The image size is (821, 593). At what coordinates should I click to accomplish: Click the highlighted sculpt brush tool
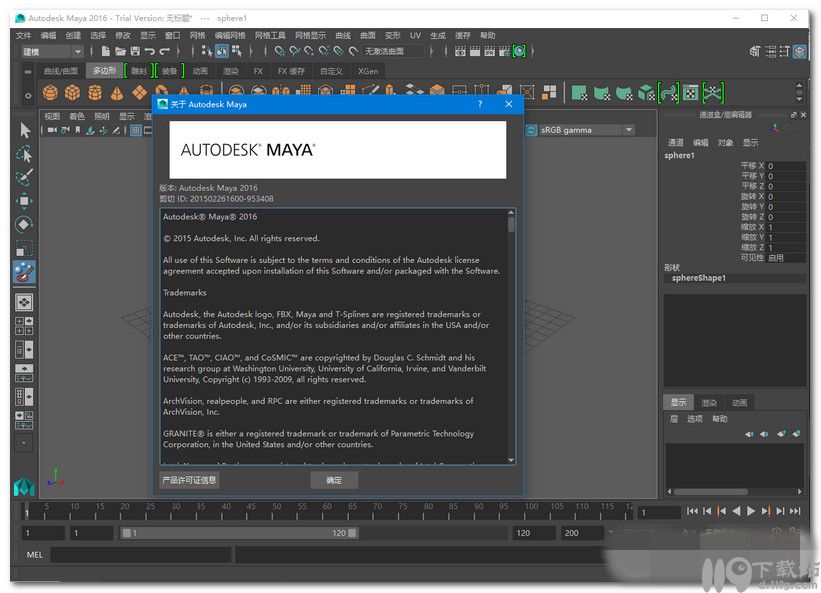coord(24,272)
